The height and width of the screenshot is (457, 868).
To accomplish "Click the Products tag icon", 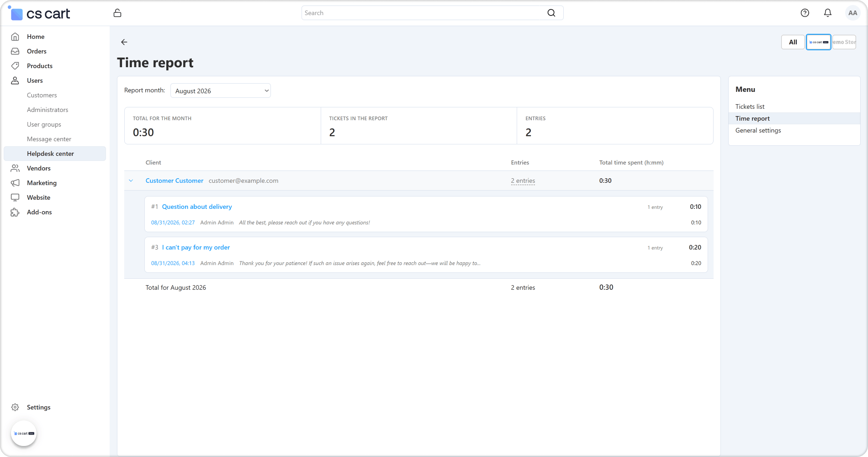I will [15, 66].
